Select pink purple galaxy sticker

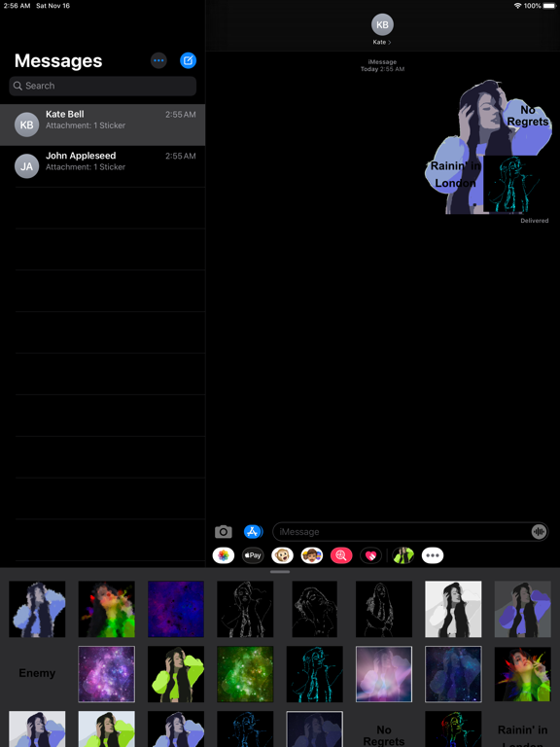pyautogui.click(x=107, y=674)
